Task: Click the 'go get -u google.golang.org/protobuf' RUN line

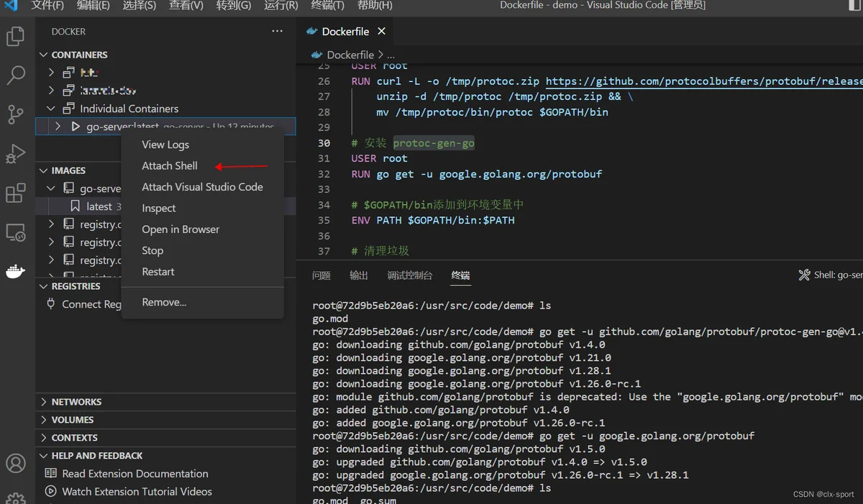Action: (477, 174)
